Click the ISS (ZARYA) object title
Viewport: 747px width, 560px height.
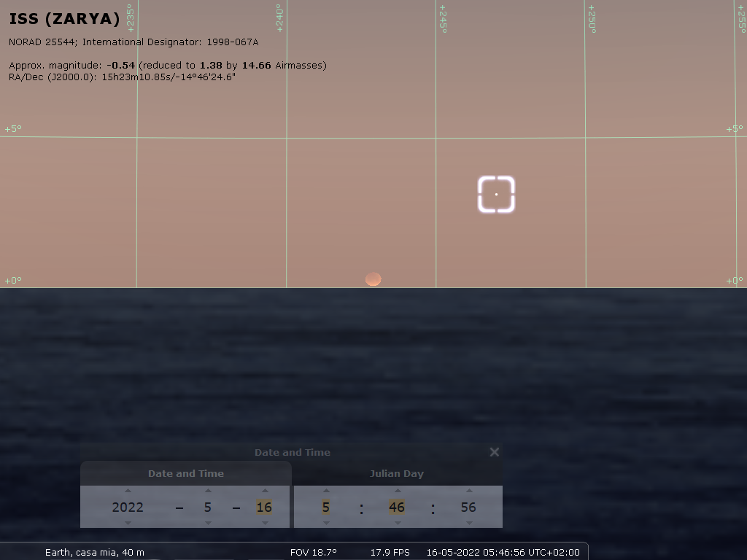click(x=64, y=18)
